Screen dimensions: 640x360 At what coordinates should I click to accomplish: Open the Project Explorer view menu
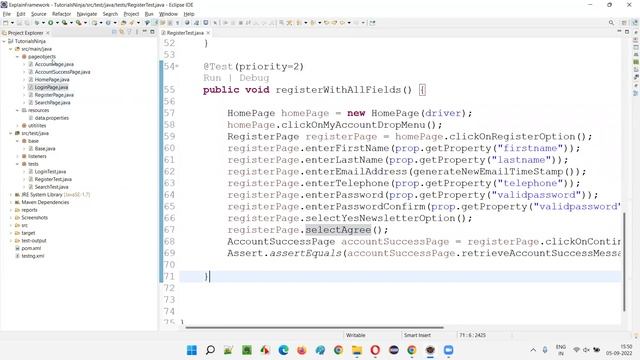pyautogui.click(x=137, y=32)
